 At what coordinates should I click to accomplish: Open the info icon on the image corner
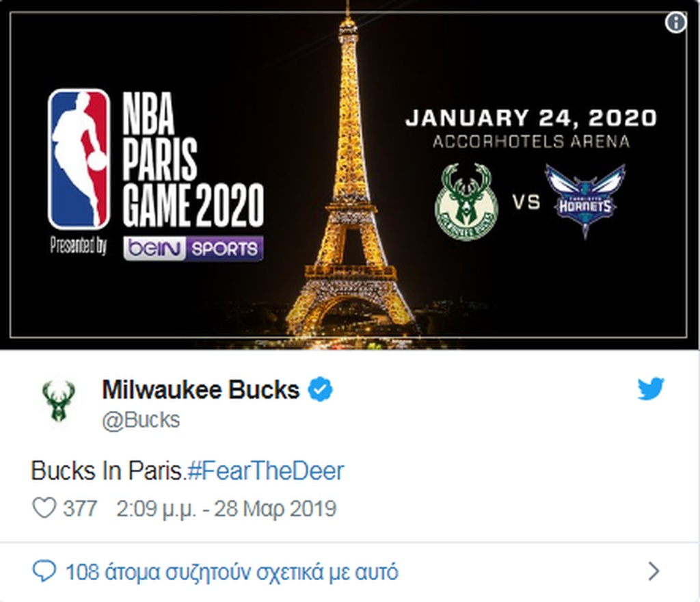pyautogui.click(x=676, y=23)
